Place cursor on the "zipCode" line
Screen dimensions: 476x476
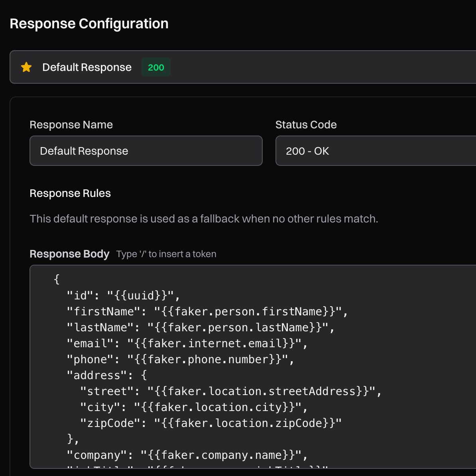point(210,423)
